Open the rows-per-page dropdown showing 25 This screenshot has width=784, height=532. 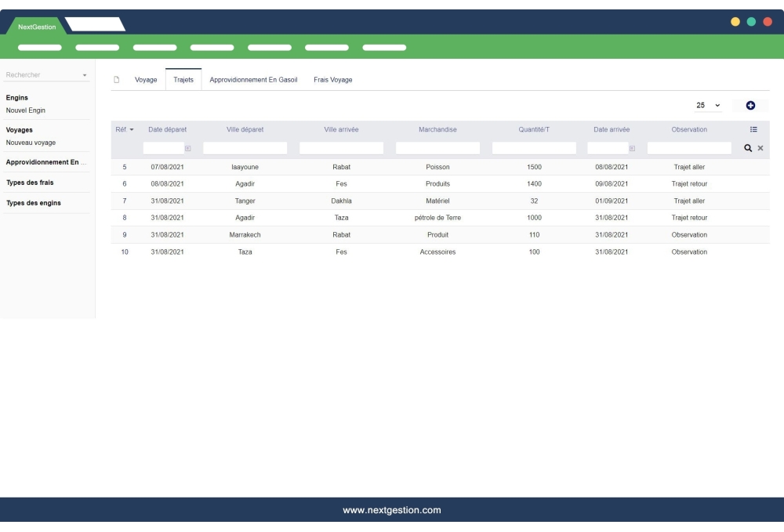tap(708, 105)
